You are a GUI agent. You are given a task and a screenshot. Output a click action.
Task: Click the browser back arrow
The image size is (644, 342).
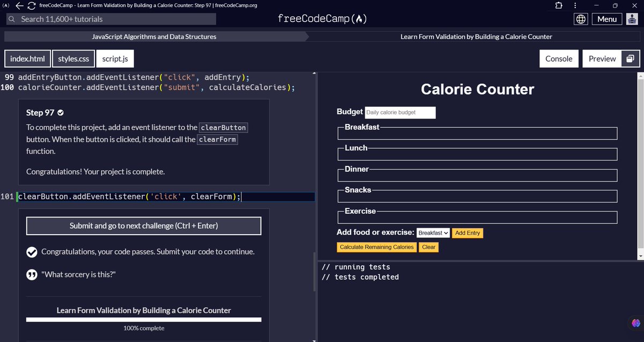tap(19, 5)
